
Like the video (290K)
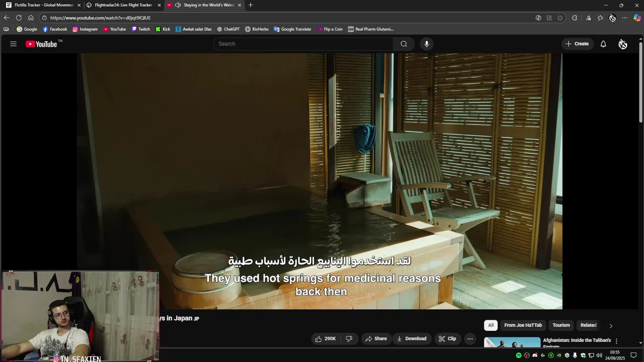click(x=325, y=339)
